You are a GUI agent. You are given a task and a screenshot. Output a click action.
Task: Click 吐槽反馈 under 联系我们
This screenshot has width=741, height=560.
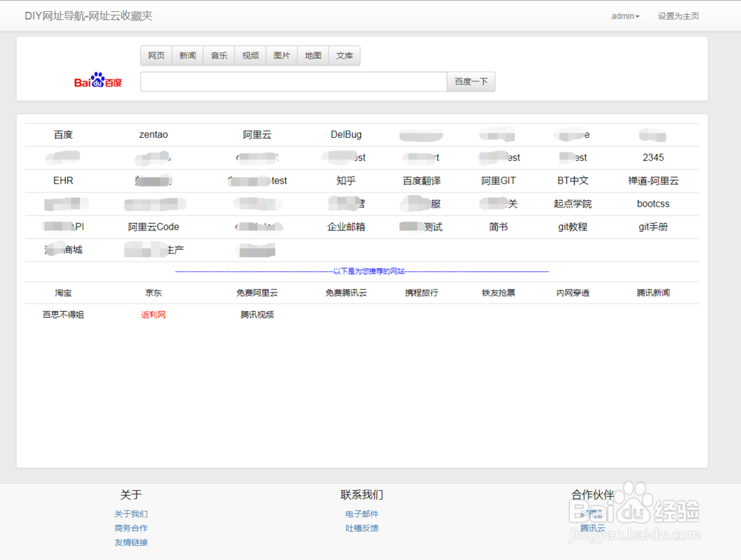(362, 528)
